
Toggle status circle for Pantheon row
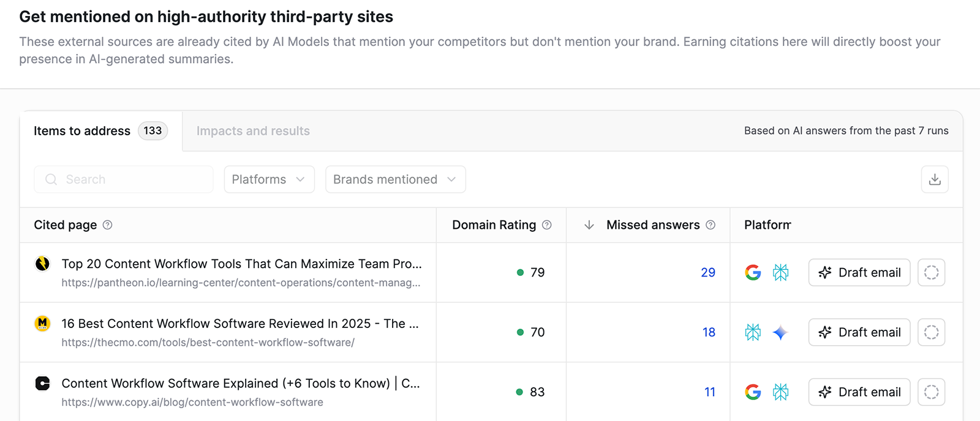point(931,272)
